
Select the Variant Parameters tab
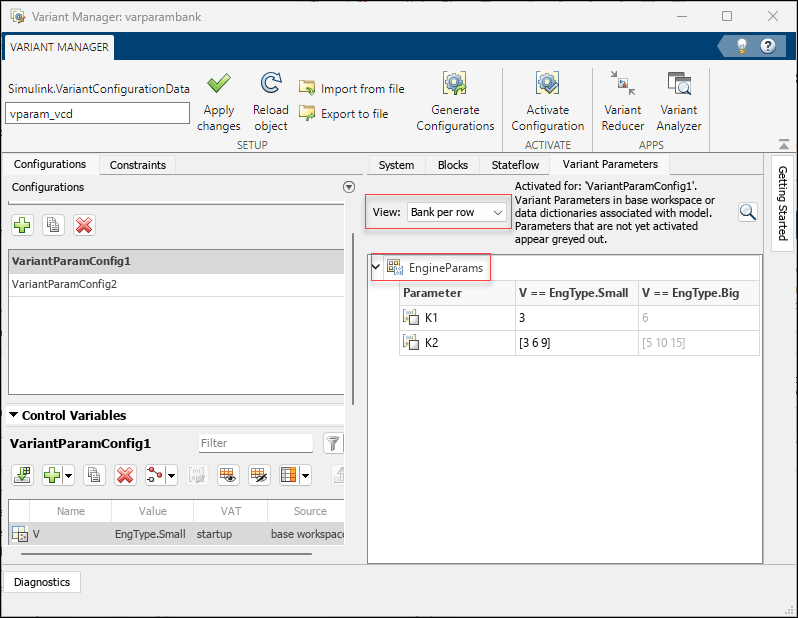coord(610,164)
